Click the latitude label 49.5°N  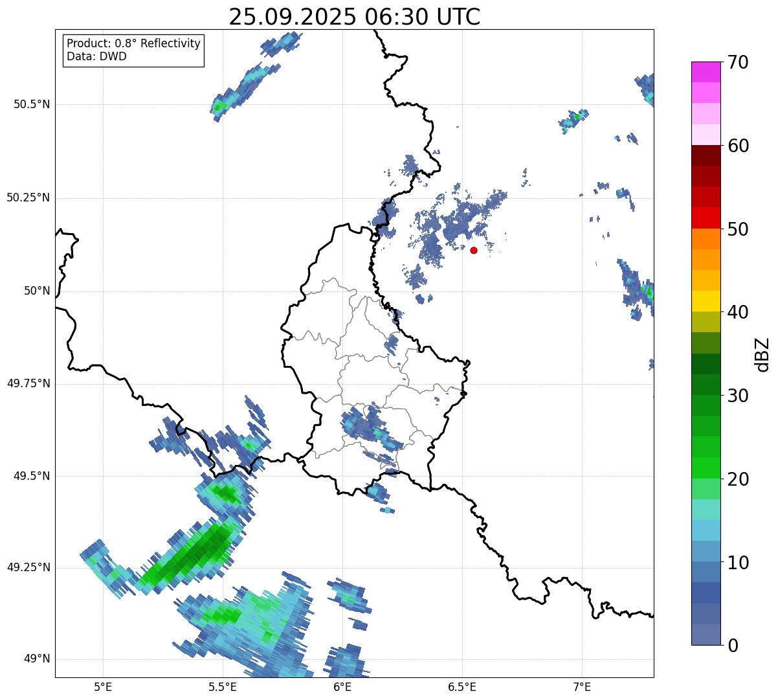(x=32, y=476)
